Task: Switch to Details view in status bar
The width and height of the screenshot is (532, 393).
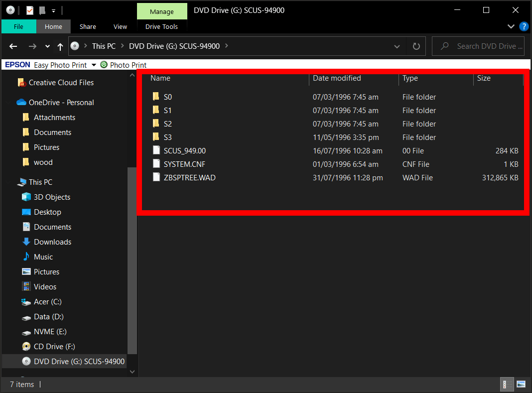Action: click(x=507, y=384)
